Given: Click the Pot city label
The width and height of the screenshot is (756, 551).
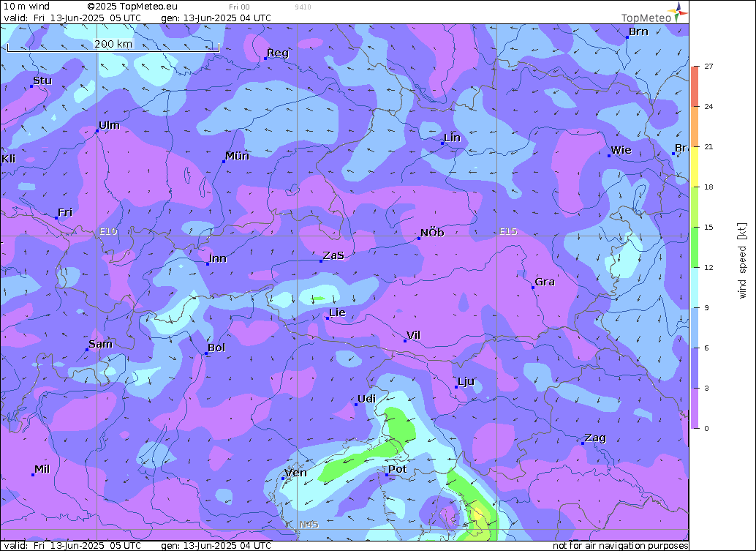Looking at the screenshot, I should pos(397,469).
